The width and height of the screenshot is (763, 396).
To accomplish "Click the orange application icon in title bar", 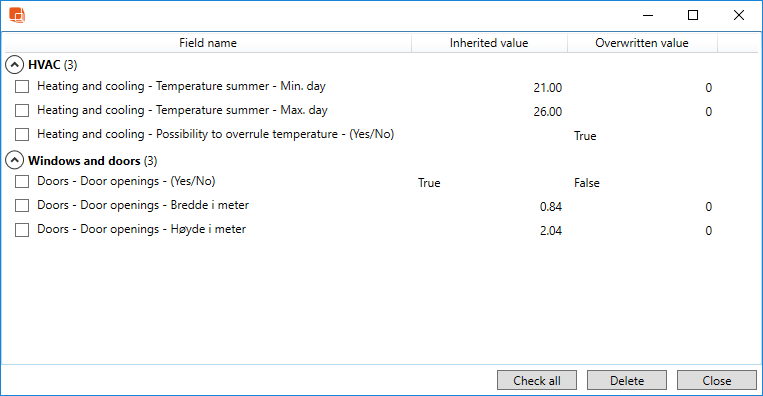I will [x=17, y=15].
